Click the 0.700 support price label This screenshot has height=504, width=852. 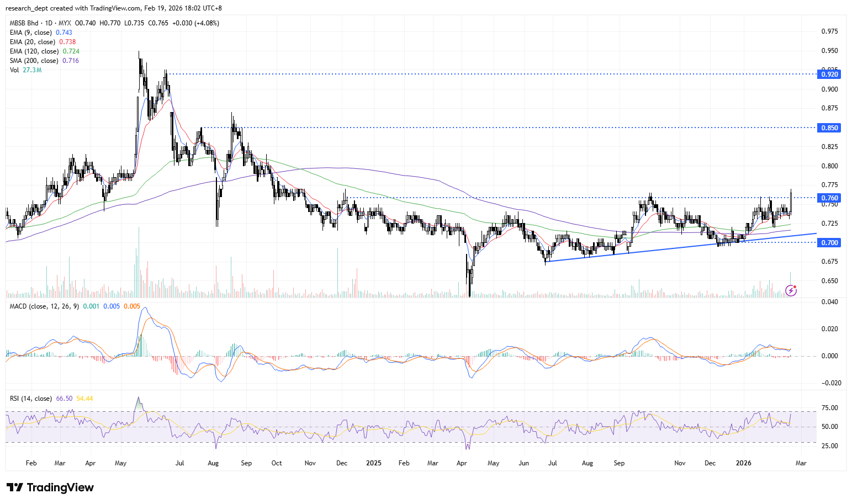click(x=829, y=242)
